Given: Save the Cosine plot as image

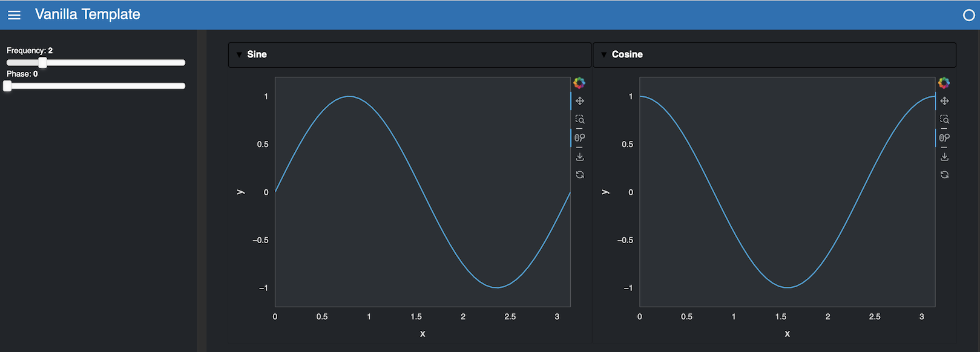Looking at the screenshot, I should coord(944,157).
